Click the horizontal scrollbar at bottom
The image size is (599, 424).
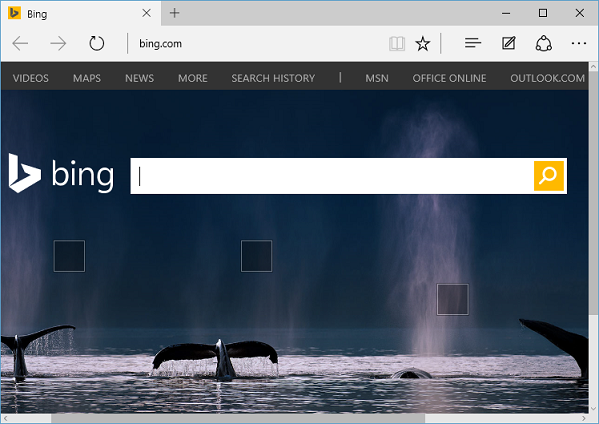coord(238,419)
